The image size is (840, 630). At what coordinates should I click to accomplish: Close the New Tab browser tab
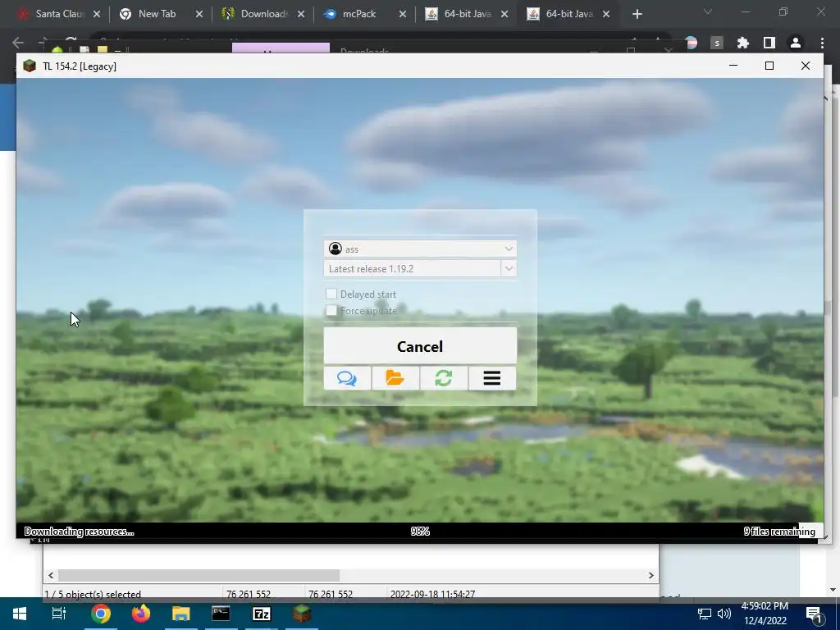[199, 15]
